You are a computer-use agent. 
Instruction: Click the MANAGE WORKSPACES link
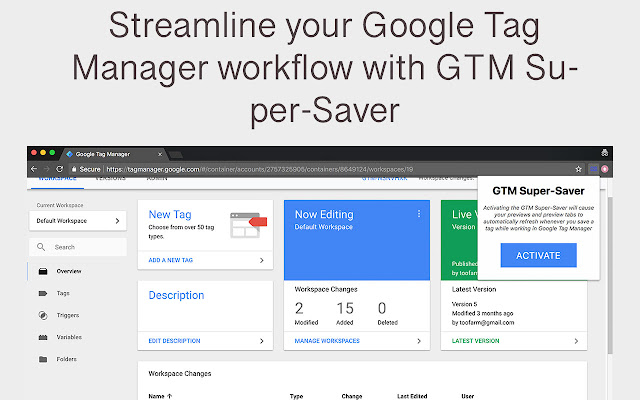tap(327, 341)
